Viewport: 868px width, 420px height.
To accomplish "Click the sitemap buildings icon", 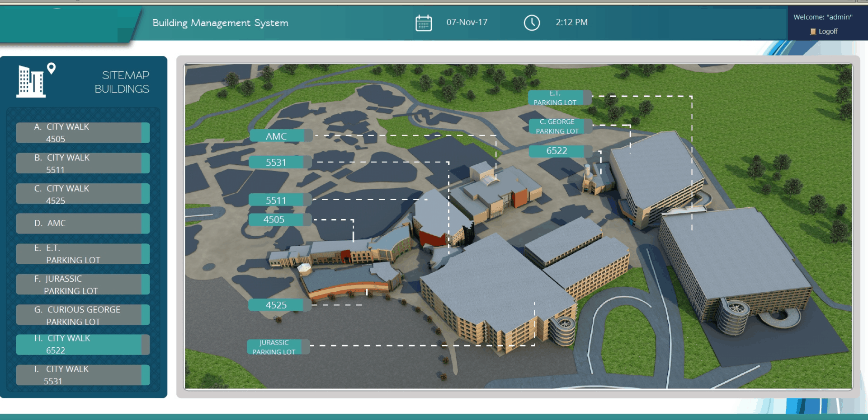I will 35,80.
